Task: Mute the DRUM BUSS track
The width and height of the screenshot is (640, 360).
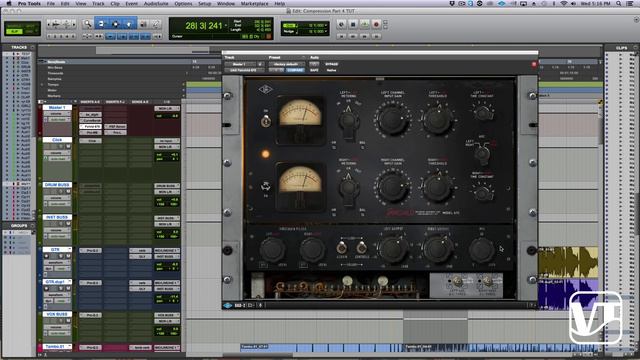Action: coord(68,191)
